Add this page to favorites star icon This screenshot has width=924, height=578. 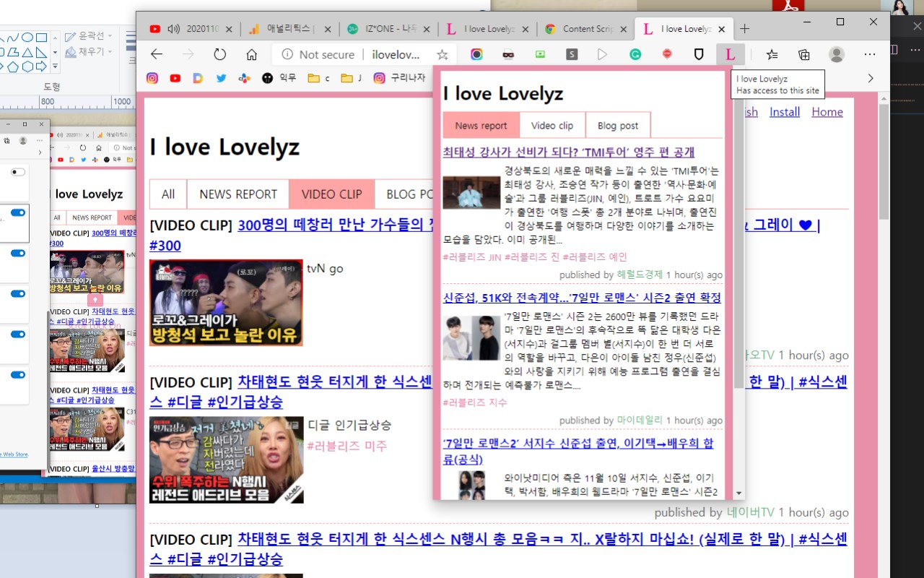click(x=442, y=54)
